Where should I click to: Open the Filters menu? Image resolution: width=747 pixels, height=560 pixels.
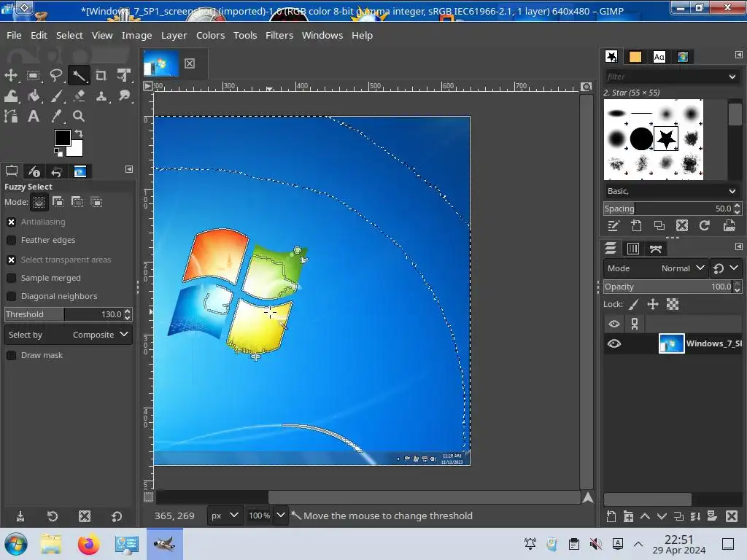click(x=279, y=35)
